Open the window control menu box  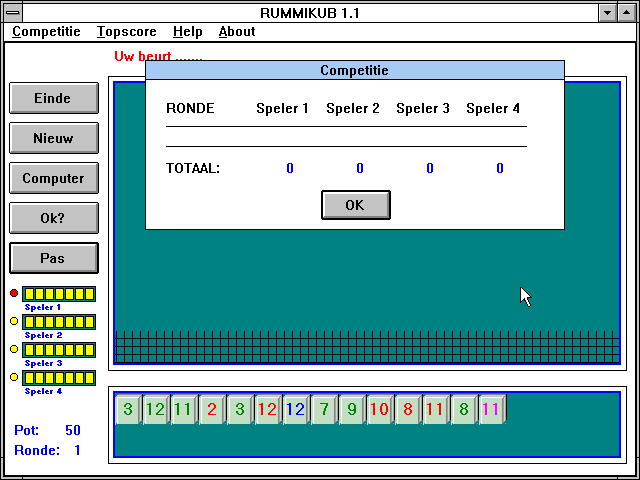pos(12,12)
